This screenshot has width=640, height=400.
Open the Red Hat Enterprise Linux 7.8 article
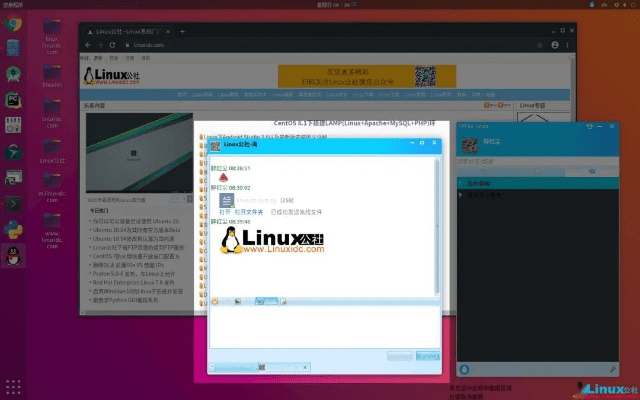[x=133, y=282]
